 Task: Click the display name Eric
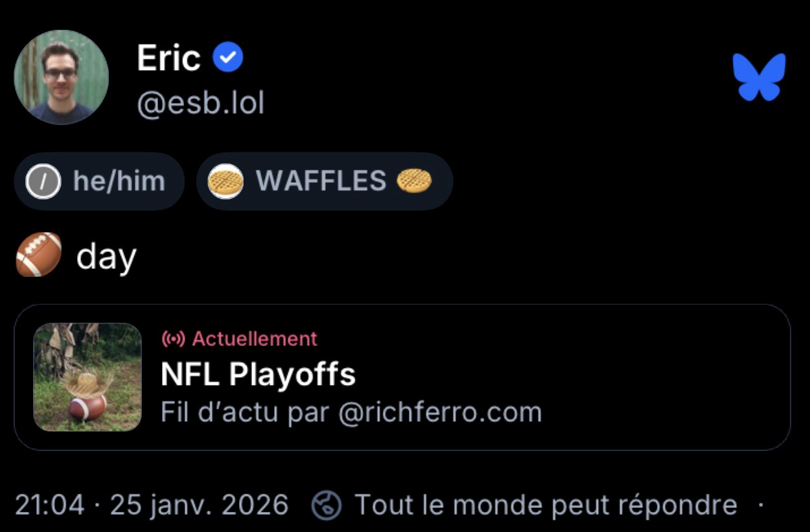click(168, 58)
